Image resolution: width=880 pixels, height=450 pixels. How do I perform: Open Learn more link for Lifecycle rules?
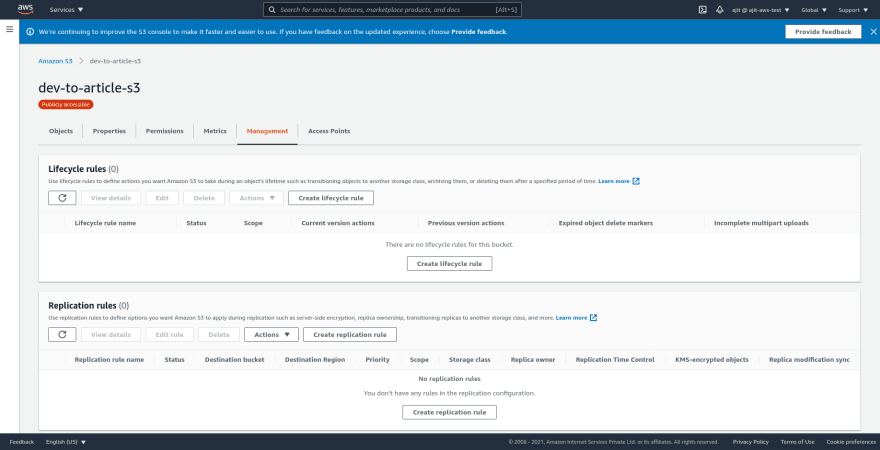pos(614,181)
